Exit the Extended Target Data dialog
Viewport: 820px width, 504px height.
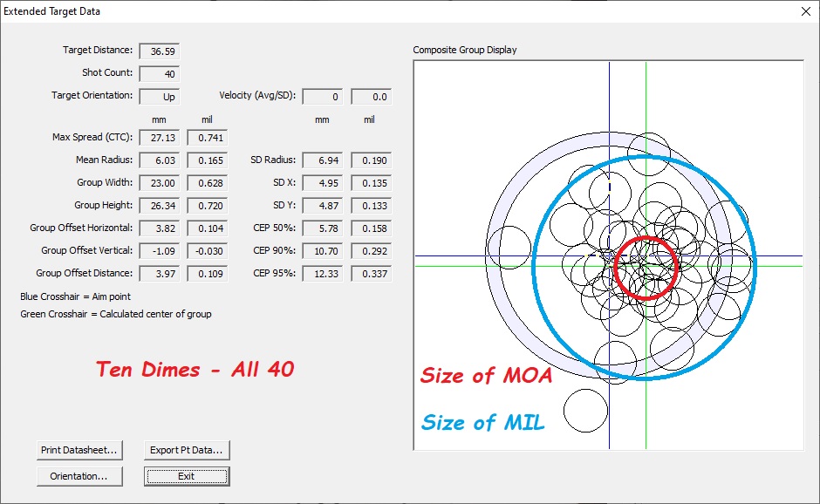click(x=187, y=476)
